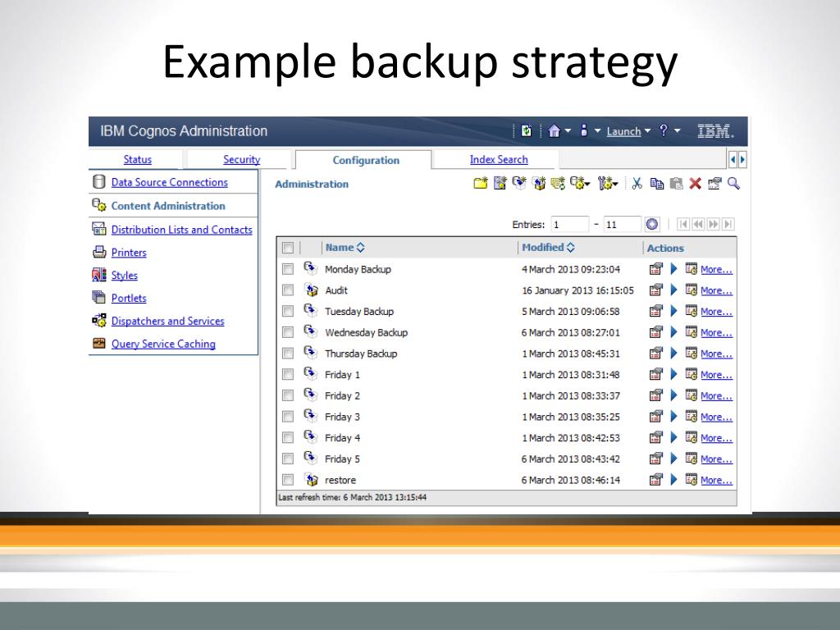The height and width of the screenshot is (630, 840).
Task: View run history for Friday 5
Action: [x=691, y=459]
